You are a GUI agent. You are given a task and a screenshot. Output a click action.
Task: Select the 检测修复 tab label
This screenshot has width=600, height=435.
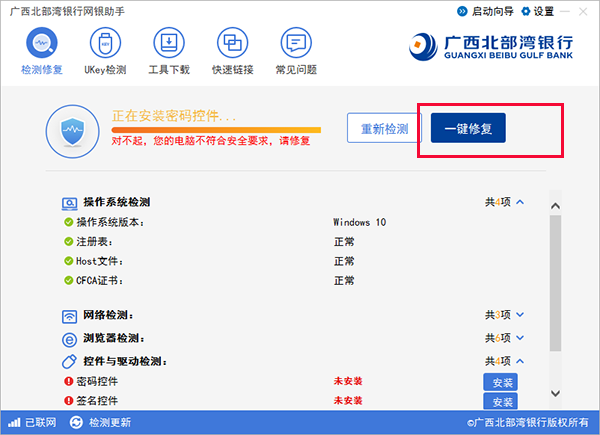coord(42,70)
